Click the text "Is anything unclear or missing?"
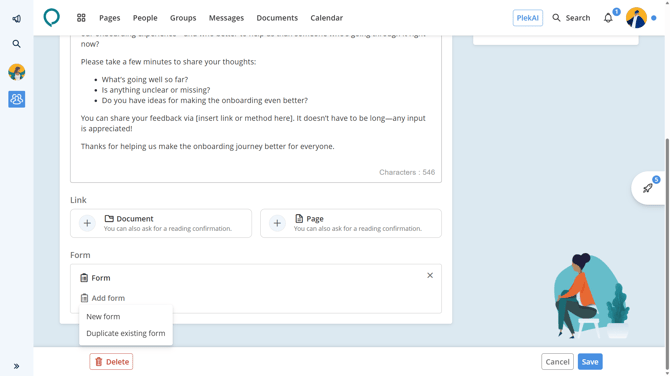 click(x=156, y=90)
